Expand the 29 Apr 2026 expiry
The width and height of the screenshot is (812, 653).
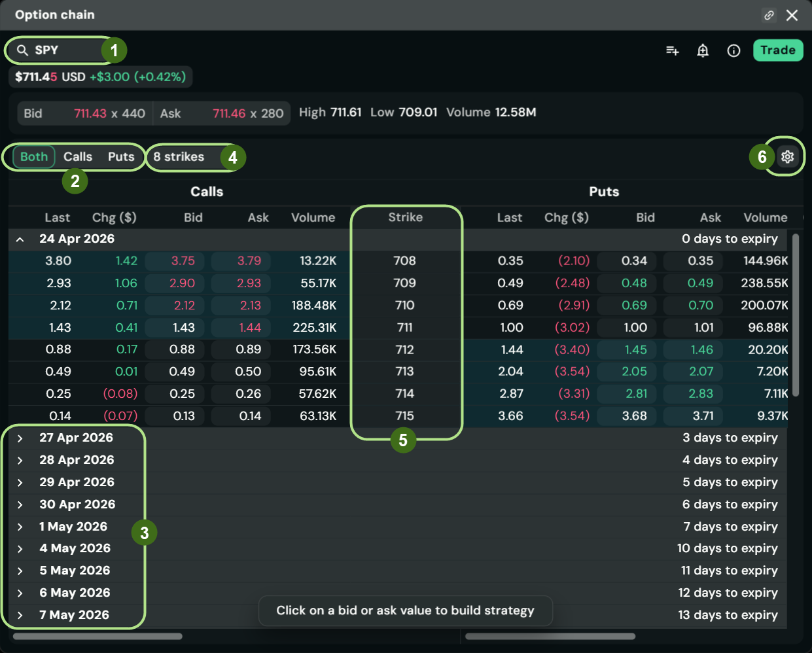20,483
